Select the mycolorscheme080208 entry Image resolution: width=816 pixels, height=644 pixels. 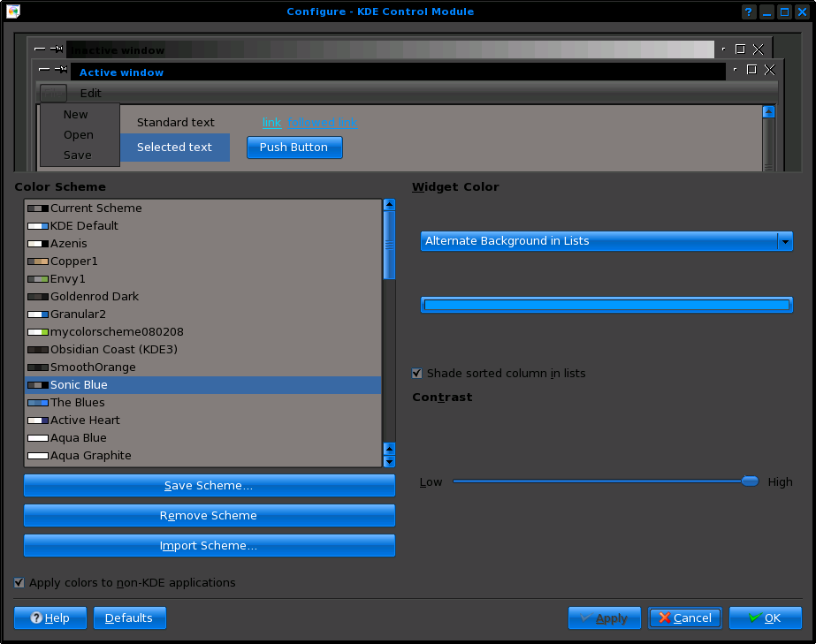203,332
